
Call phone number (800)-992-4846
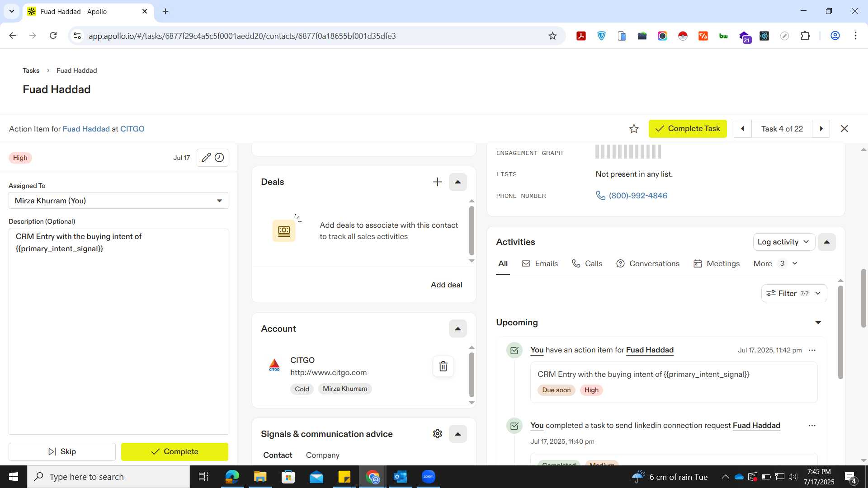637,196
